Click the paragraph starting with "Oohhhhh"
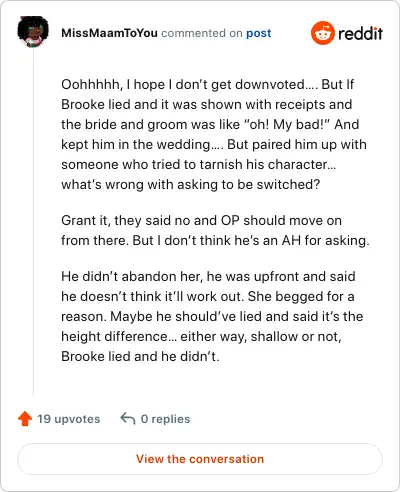 [214, 134]
